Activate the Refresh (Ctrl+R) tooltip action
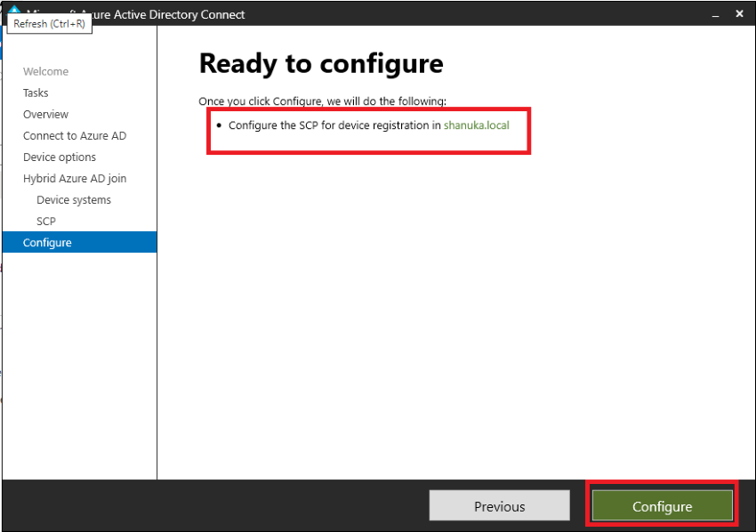The height and width of the screenshot is (532, 756). pyautogui.click(x=49, y=24)
